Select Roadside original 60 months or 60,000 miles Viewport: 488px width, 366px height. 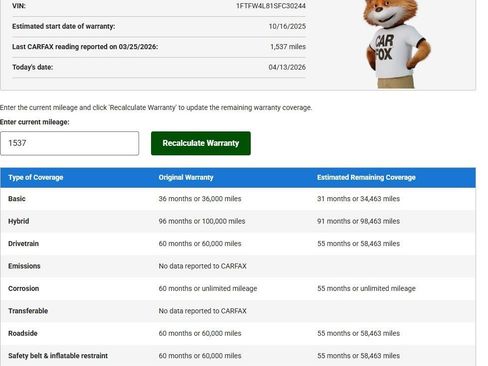point(200,333)
